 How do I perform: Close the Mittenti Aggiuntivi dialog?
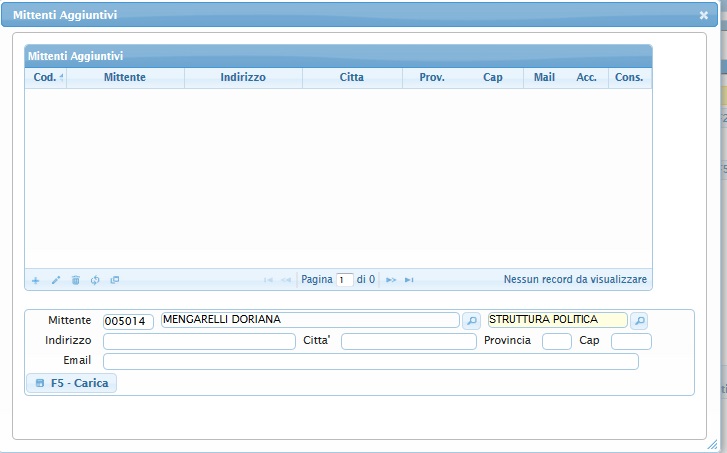click(x=703, y=16)
